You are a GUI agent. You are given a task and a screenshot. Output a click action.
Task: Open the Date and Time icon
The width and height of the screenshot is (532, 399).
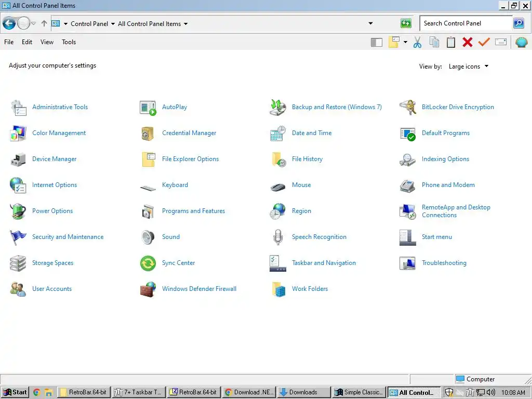pos(278,134)
